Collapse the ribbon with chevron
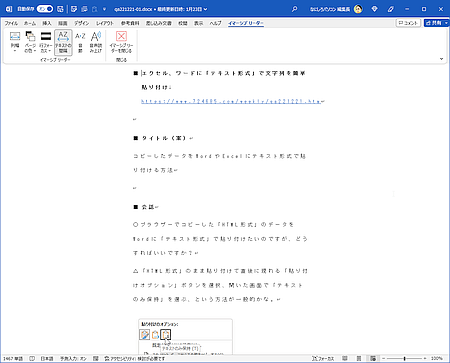Image resolution: width=450 pixels, height=363 pixels. [441, 59]
